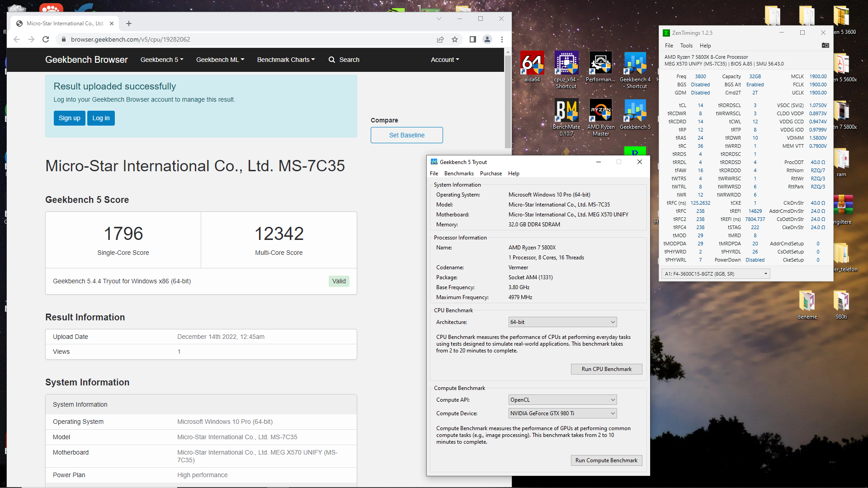
Task: Open the ZenTimings Tools menu
Action: 686,46
